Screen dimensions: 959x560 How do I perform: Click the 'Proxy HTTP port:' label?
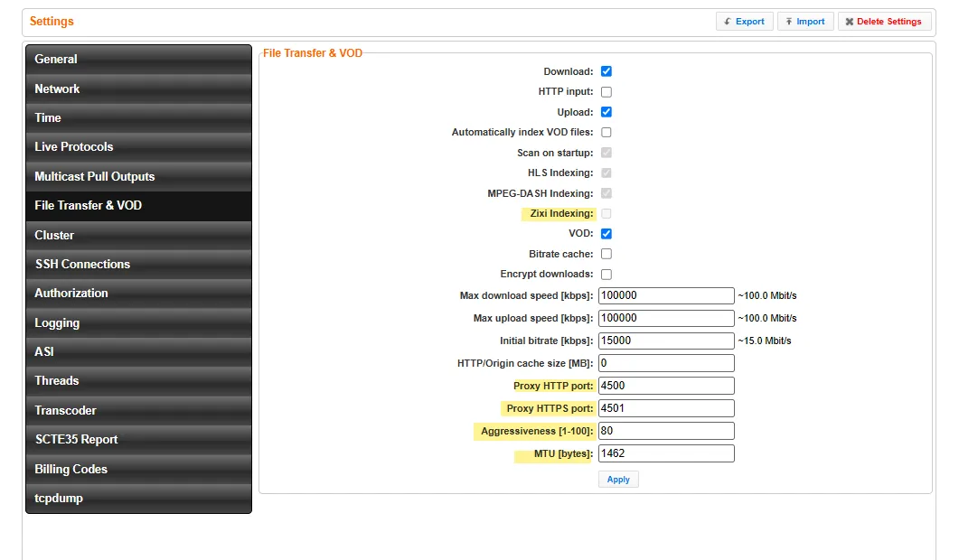click(x=553, y=386)
